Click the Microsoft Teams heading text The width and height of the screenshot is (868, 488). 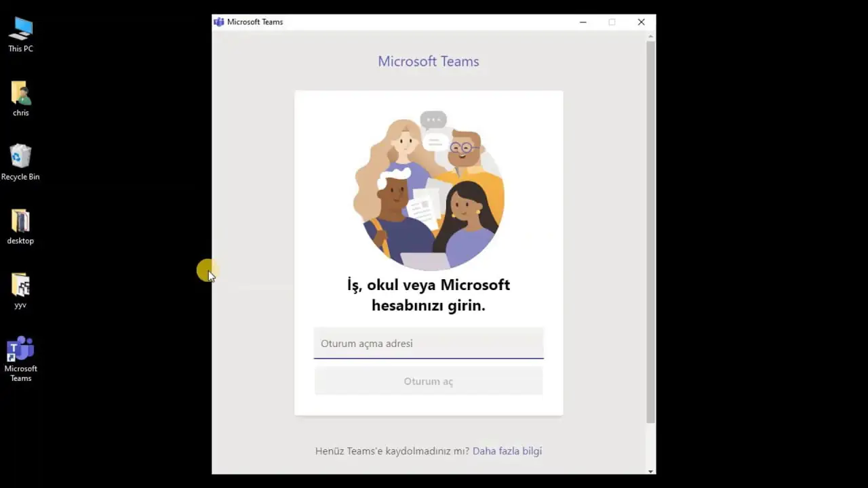429,61
